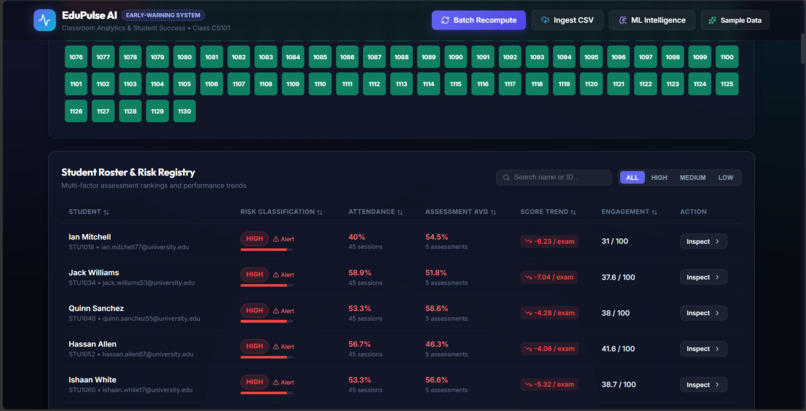This screenshot has height=411, width=806.
Task: Click the -5.32 / exam trend badge
Action: pyautogui.click(x=549, y=384)
